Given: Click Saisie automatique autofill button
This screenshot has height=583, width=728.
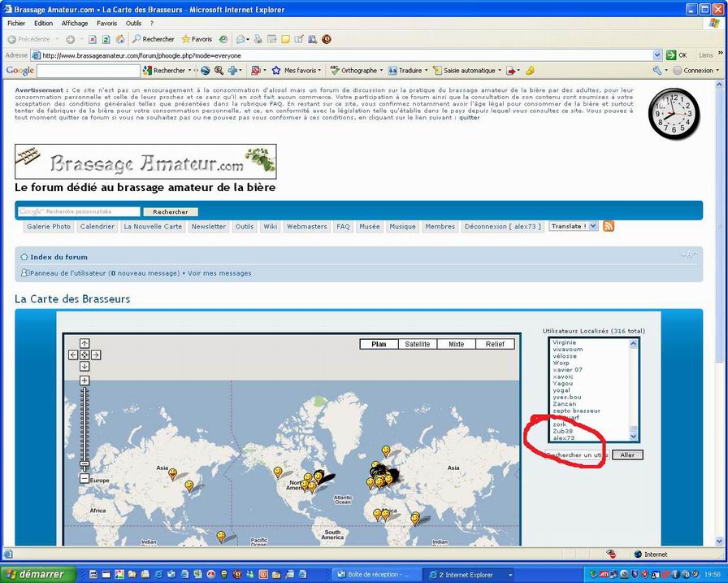Looking at the screenshot, I should [465, 71].
